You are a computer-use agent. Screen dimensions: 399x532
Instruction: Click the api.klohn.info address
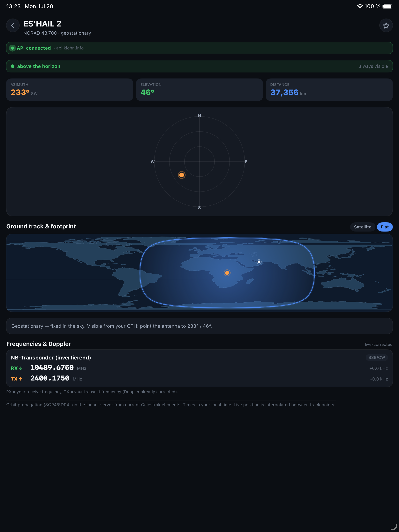(x=70, y=48)
